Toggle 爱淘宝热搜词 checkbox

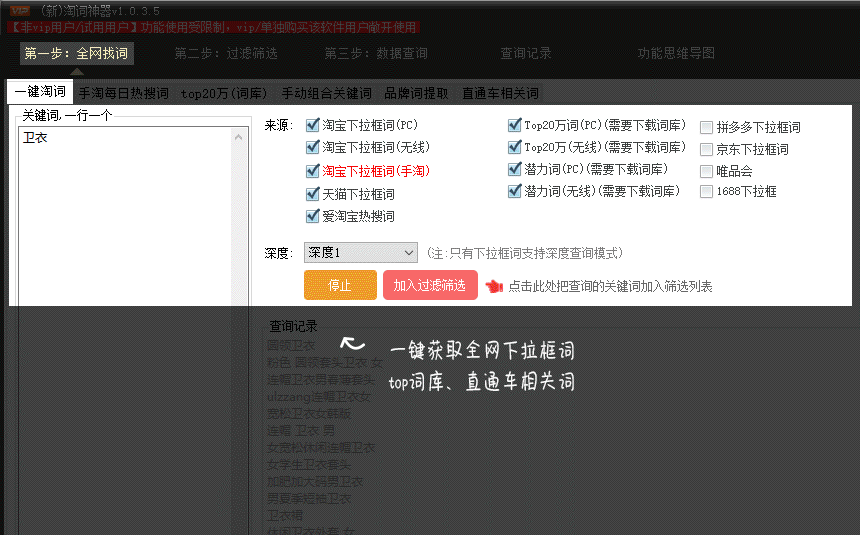point(312,216)
